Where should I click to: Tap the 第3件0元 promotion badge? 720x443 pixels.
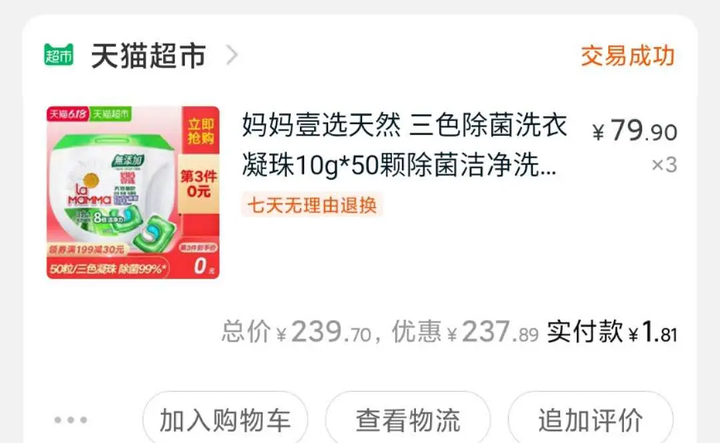[199, 184]
